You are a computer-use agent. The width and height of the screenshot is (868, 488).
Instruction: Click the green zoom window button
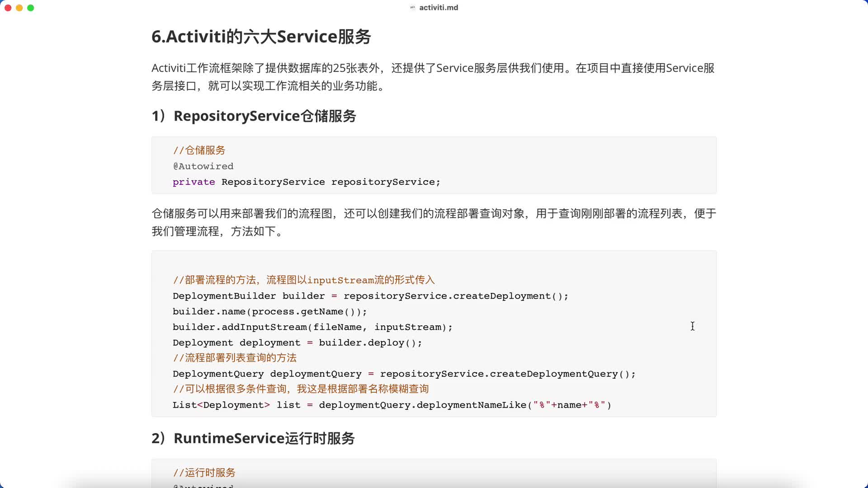(31, 8)
